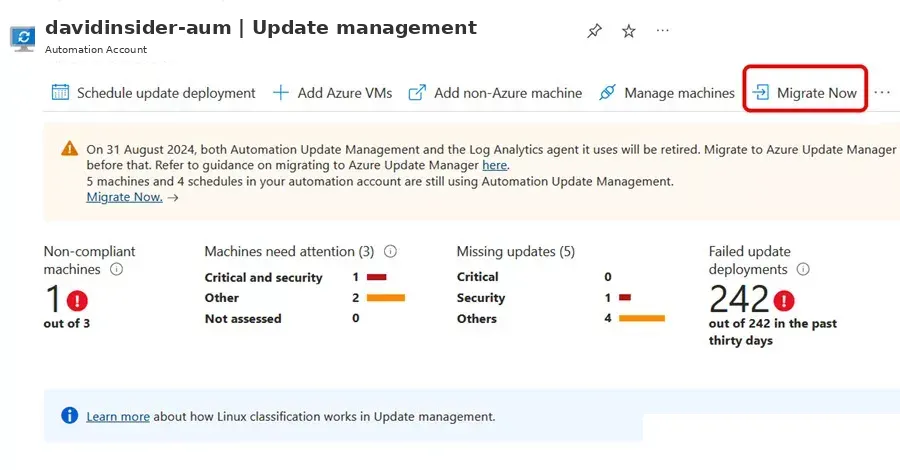This screenshot has height=470, width=900.
Task: Show info for Non-compliant machines
Action: pos(116,269)
